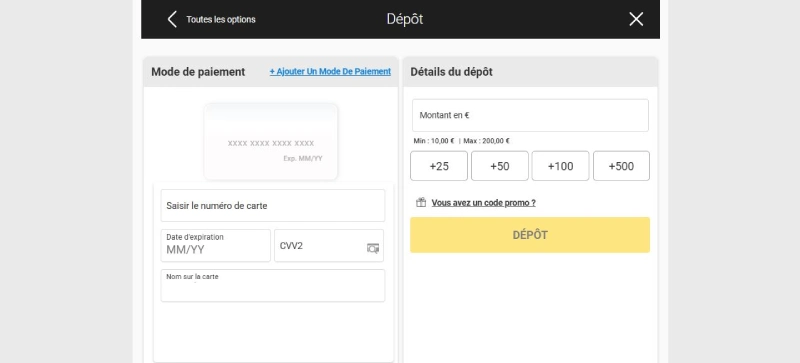The image size is (800, 363).
Task: Click the yellow DÉPÔT button
Action: (x=530, y=235)
